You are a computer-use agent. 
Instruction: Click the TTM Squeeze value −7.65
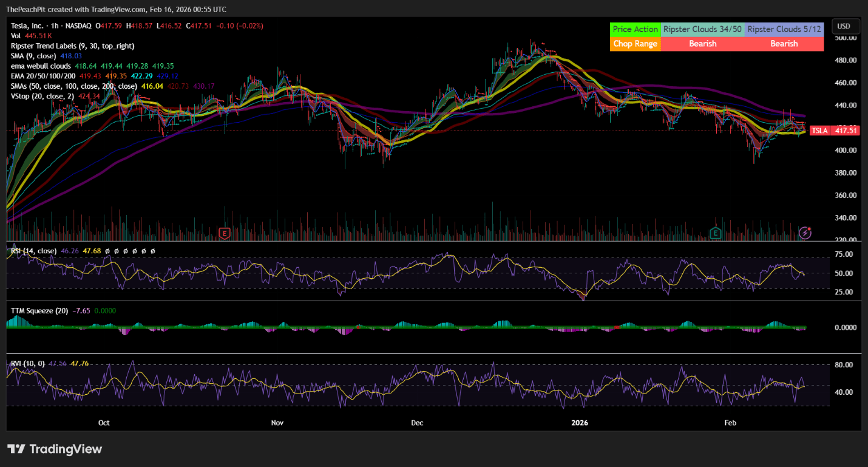coord(81,310)
